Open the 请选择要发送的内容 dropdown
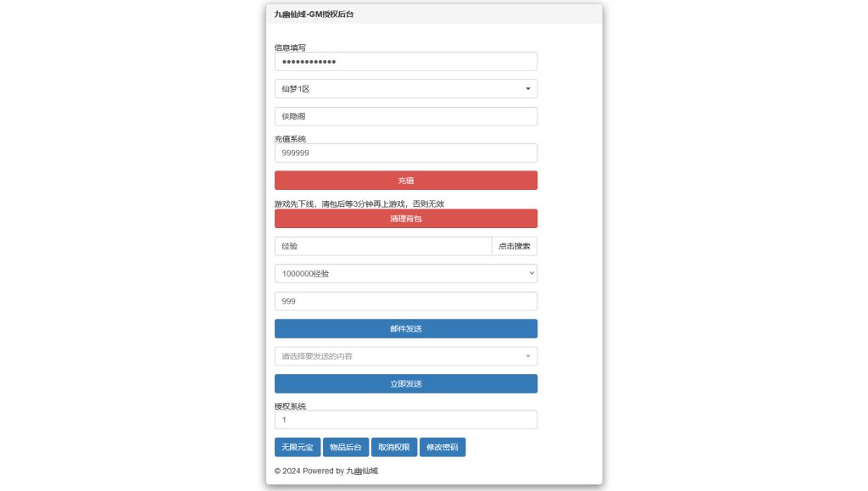This screenshot has width=868, height=491. 405,356
